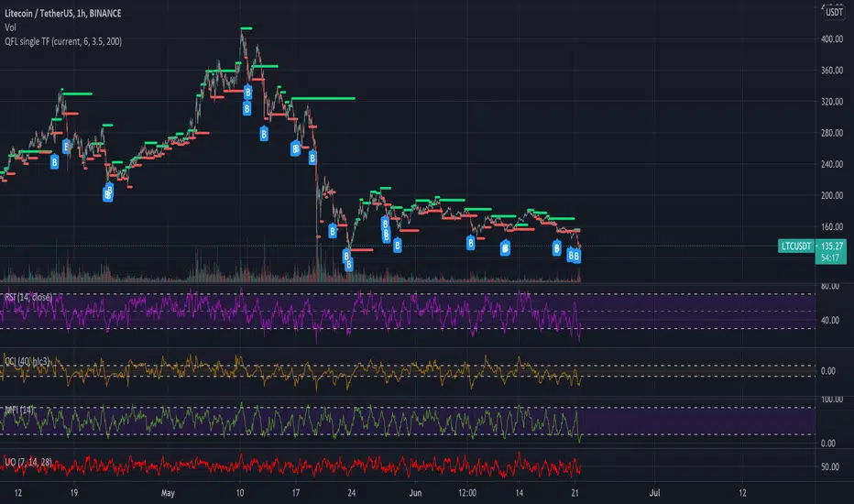Open the USDT currency selector on price axis
The width and height of the screenshot is (854, 504).
[x=834, y=12]
